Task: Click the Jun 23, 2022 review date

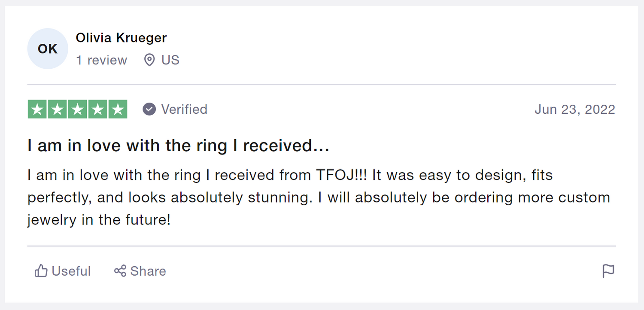Action: click(574, 109)
